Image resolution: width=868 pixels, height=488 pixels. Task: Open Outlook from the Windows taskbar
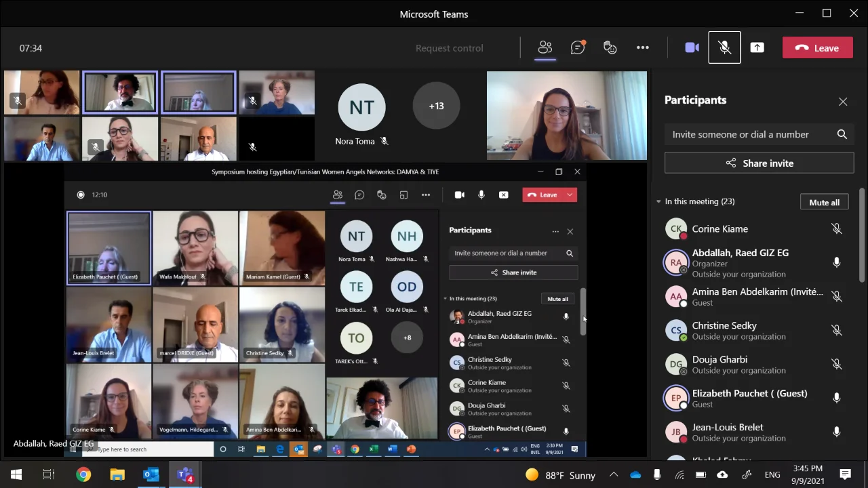click(151, 474)
